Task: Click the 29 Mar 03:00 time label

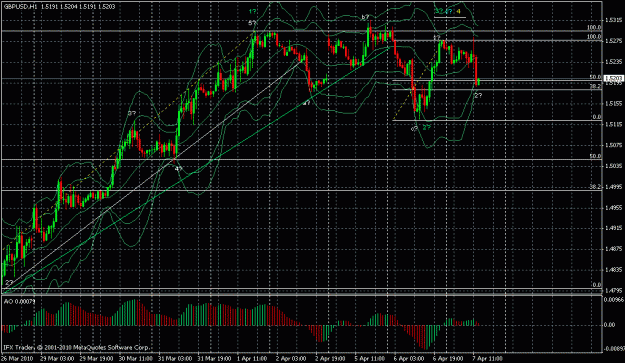Action: pyautogui.click(x=57, y=358)
